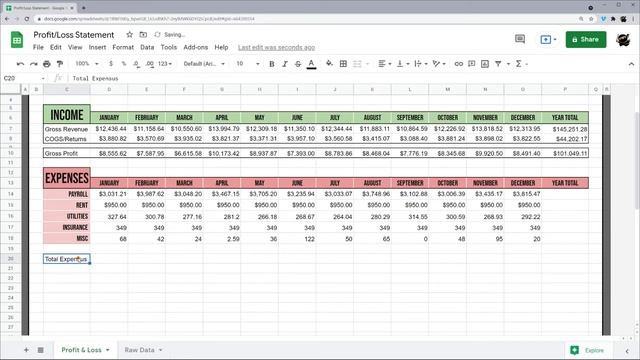
Task: Activate the paint format tool
Action: [60, 64]
